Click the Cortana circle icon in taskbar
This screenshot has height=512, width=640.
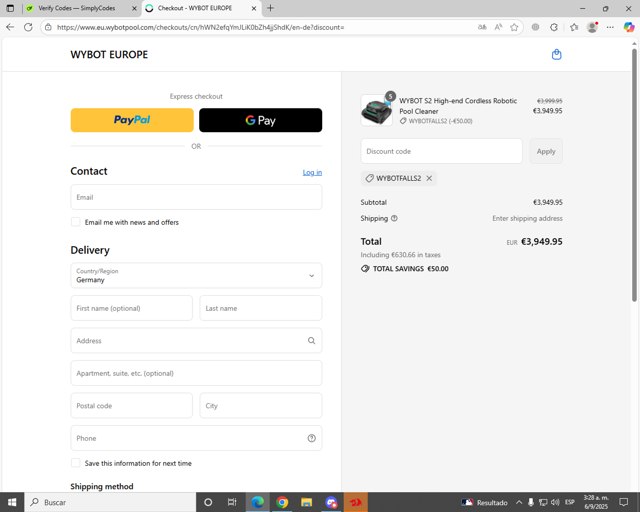pyautogui.click(x=208, y=502)
